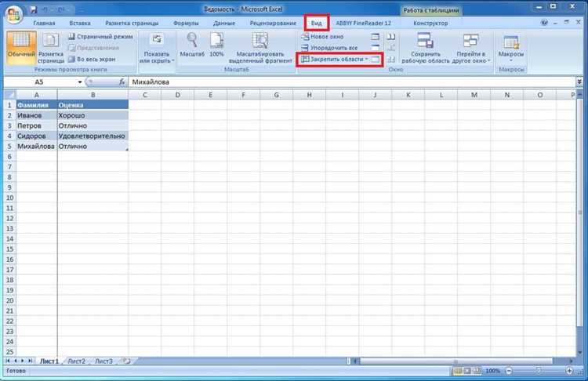Select the column C header
This screenshot has width=588, height=381.
145,95
